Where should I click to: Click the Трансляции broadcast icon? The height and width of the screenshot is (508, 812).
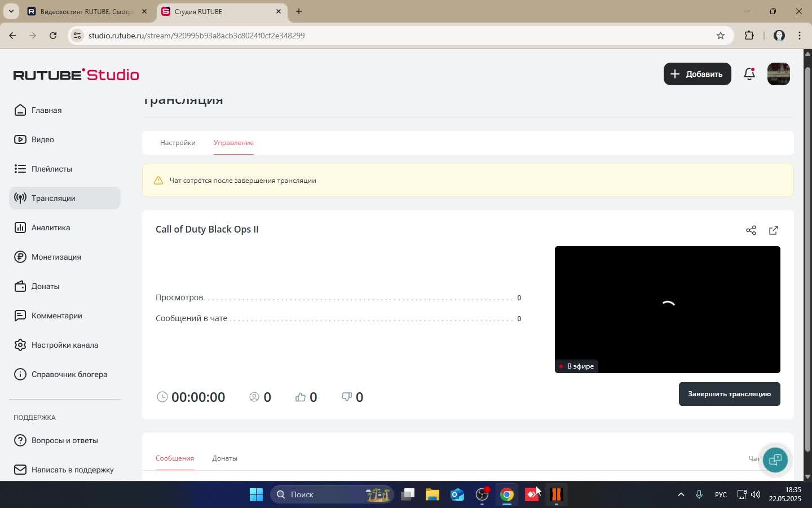click(x=20, y=198)
